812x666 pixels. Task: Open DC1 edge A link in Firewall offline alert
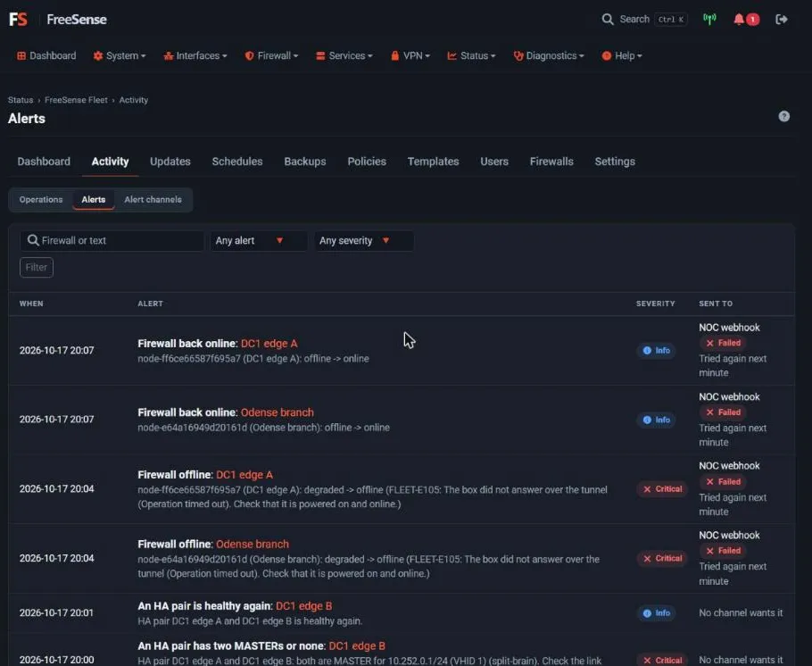coord(244,474)
